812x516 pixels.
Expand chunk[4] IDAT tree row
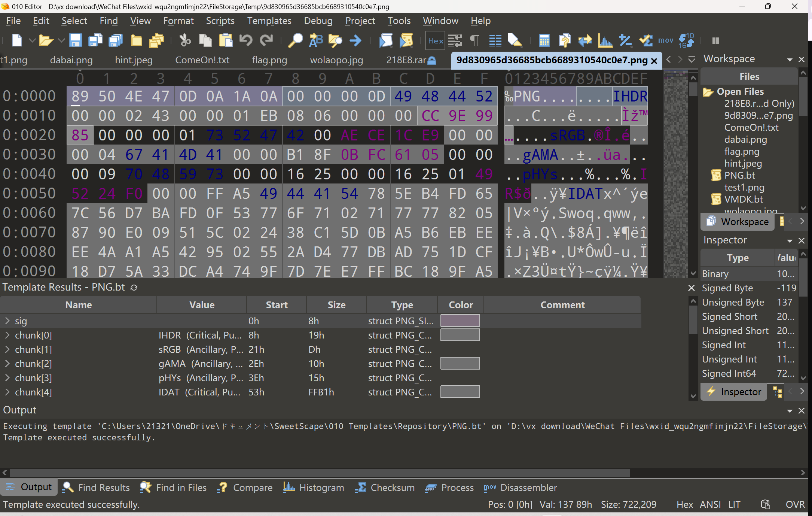(x=7, y=392)
